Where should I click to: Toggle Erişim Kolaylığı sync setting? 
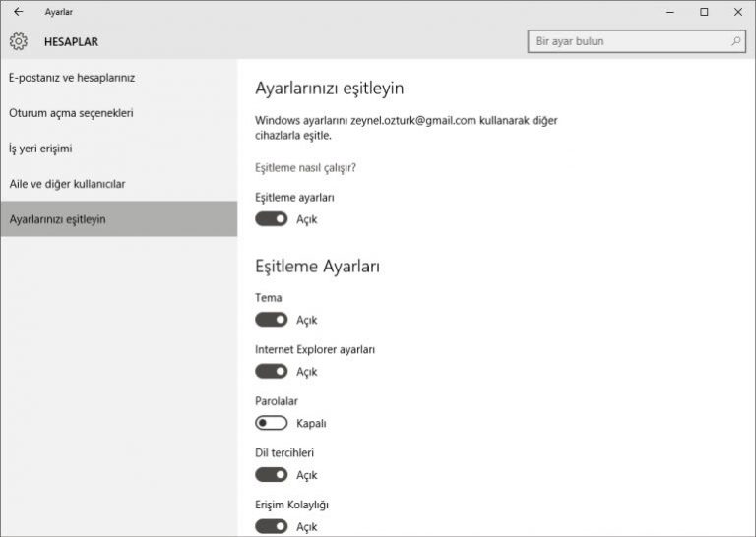tap(271, 526)
